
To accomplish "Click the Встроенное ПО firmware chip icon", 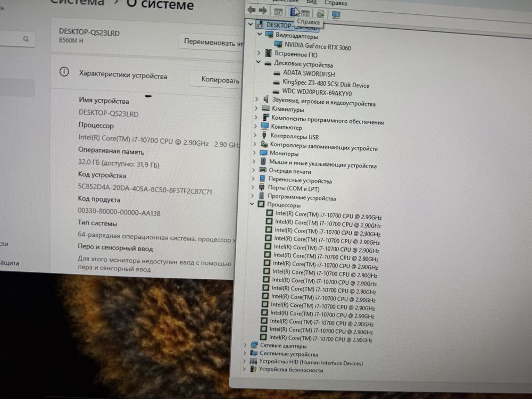I will point(268,53).
